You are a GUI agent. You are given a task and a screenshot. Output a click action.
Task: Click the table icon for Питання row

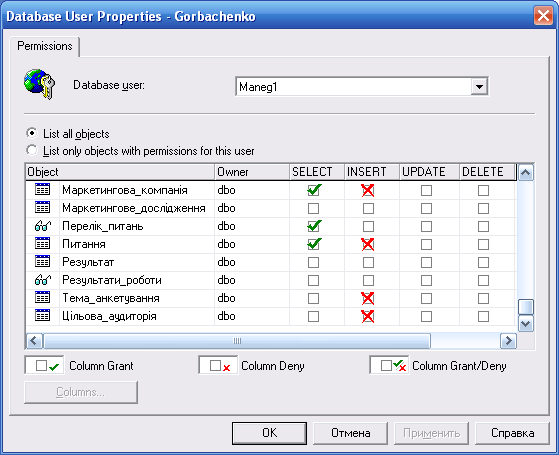pos(42,244)
